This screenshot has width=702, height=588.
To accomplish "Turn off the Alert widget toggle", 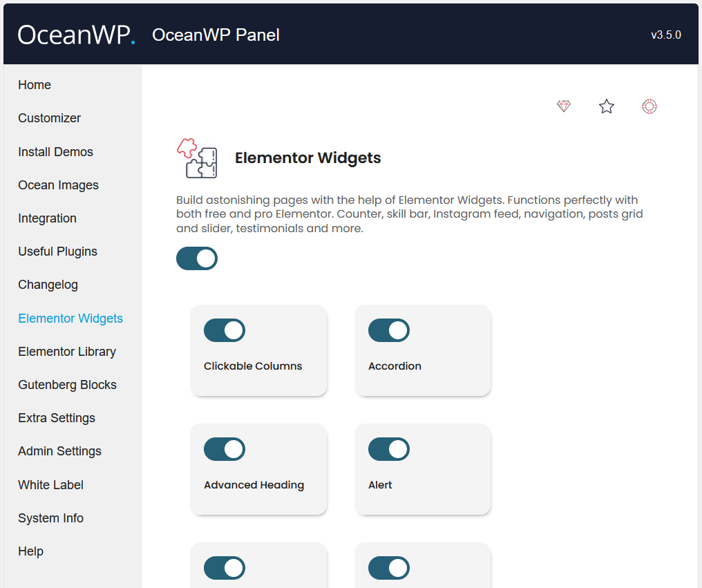I will (389, 449).
